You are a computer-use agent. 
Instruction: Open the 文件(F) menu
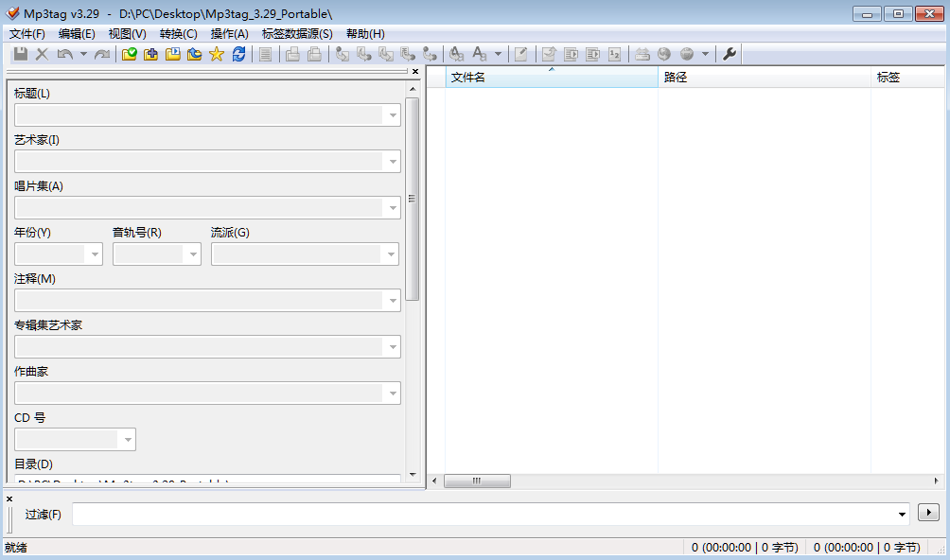point(27,34)
